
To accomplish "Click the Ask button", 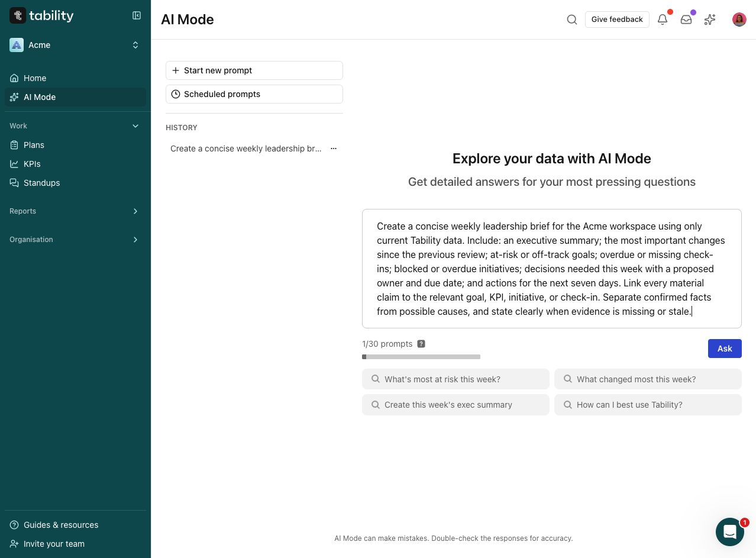I will coord(725,349).
